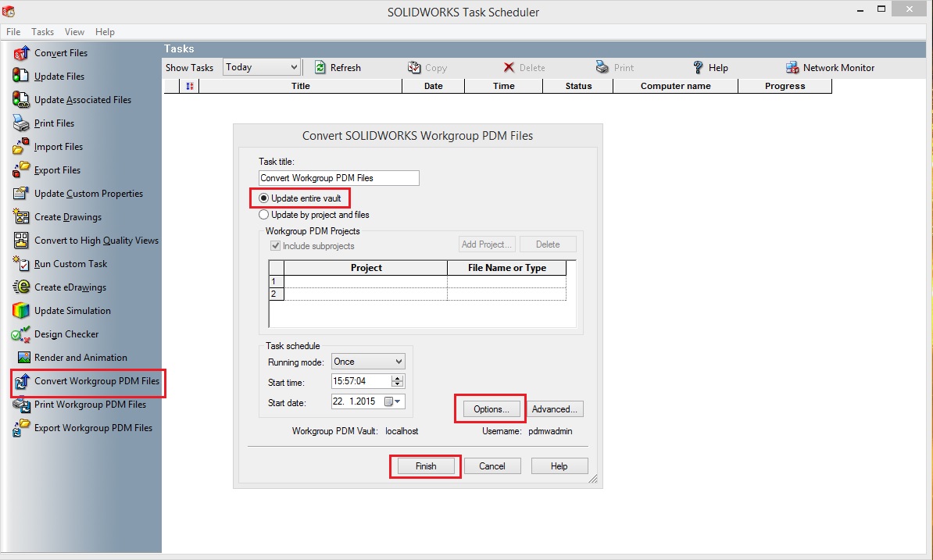Open the Running mode dropdown
The image size is (933, 560).
point(399,362)
